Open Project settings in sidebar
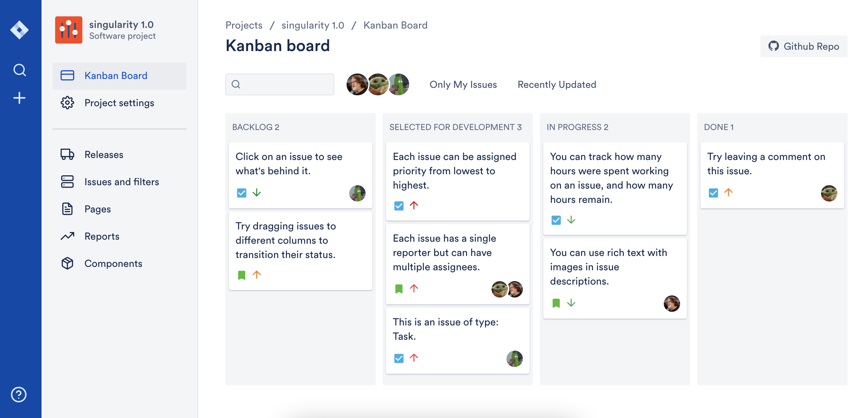The width and height of the screenshot is (868, 418). [119, 103]
